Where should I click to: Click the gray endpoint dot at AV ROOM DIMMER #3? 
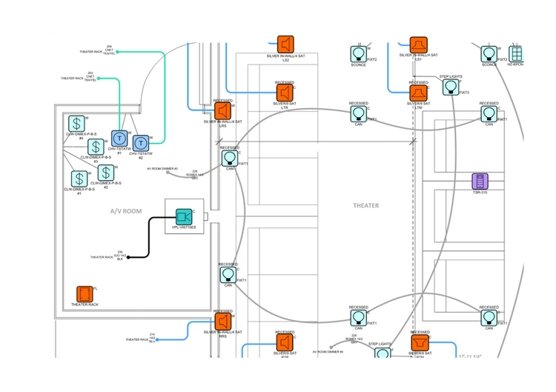tap(168, 173)
